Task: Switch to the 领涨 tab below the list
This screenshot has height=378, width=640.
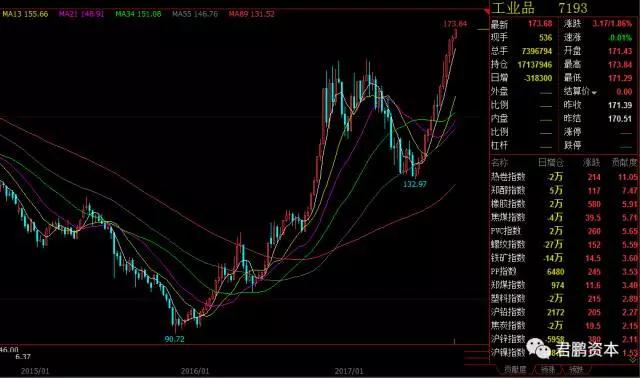Action: [548, 370]
